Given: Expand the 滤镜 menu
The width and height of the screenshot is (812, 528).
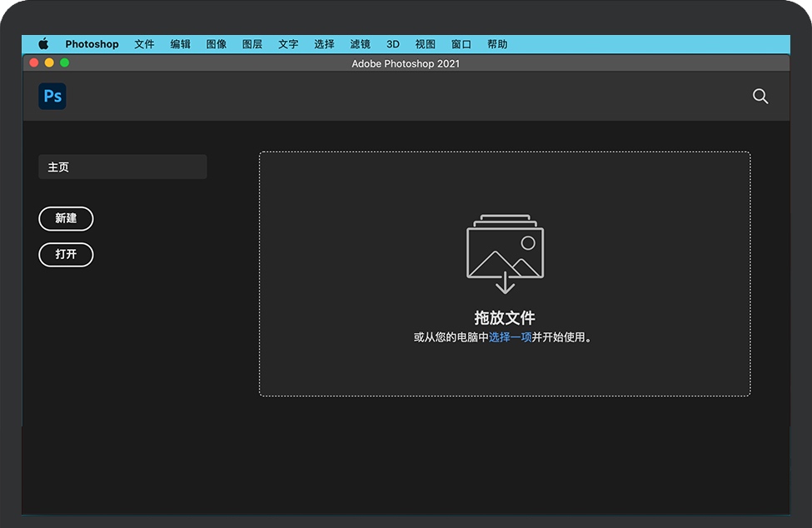Looking at the screenshot, I should 360,44.
